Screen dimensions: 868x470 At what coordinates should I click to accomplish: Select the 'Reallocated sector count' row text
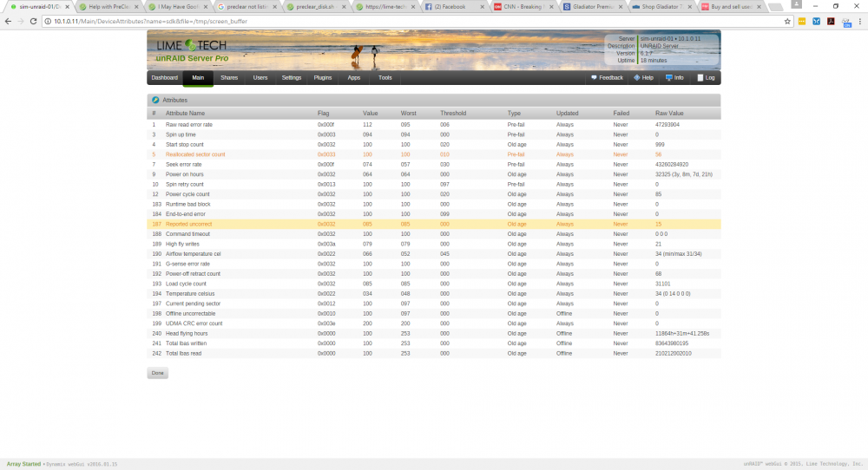(195, 154)
